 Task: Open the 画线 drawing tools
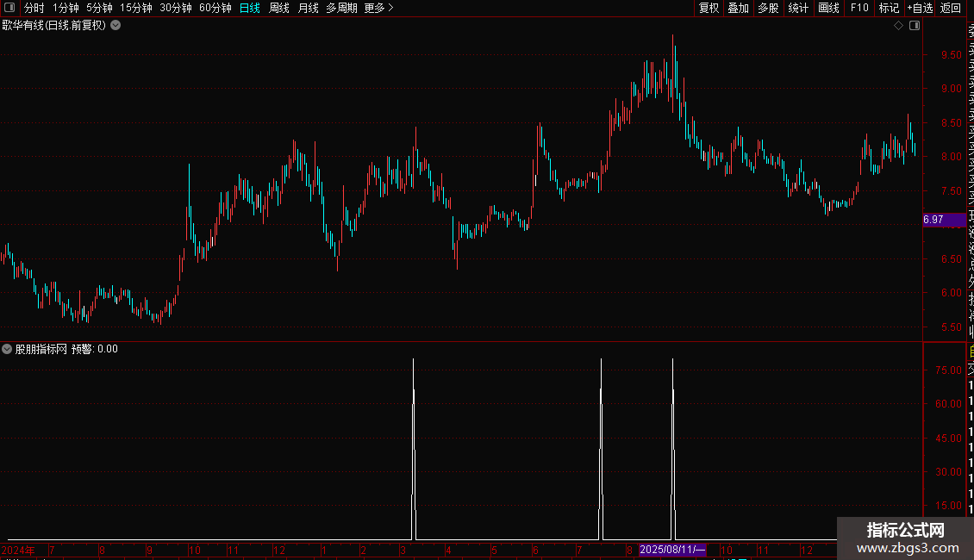click(828, 8)
